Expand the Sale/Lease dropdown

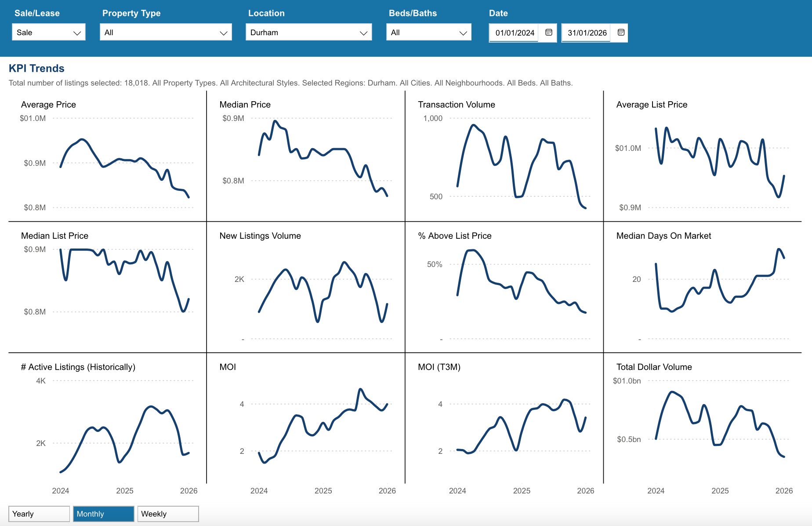click(x=49, y=33)
